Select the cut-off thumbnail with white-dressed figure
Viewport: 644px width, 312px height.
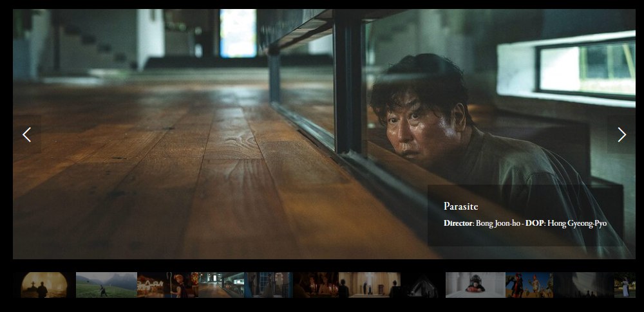pos(625,285)
